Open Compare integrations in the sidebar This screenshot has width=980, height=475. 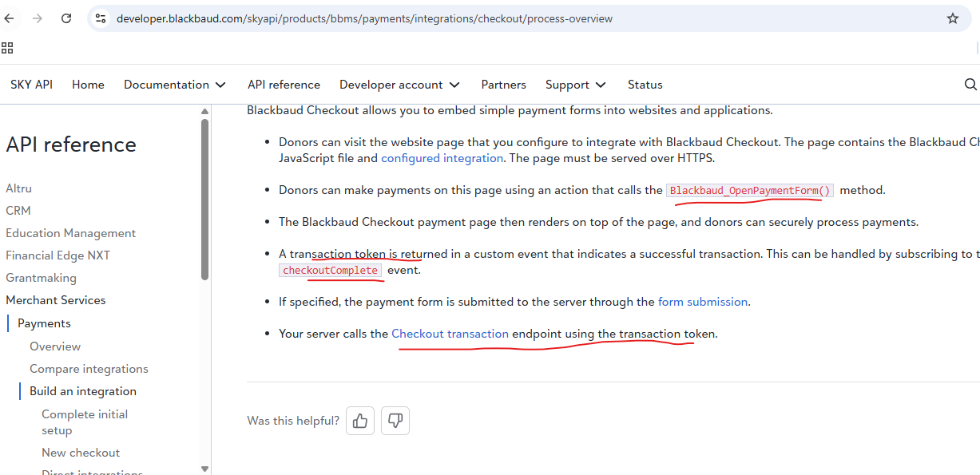click(x=89, y=369)
